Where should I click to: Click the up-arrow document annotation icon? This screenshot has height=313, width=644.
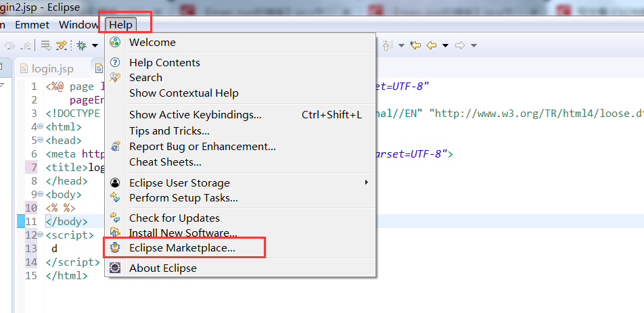388,45
